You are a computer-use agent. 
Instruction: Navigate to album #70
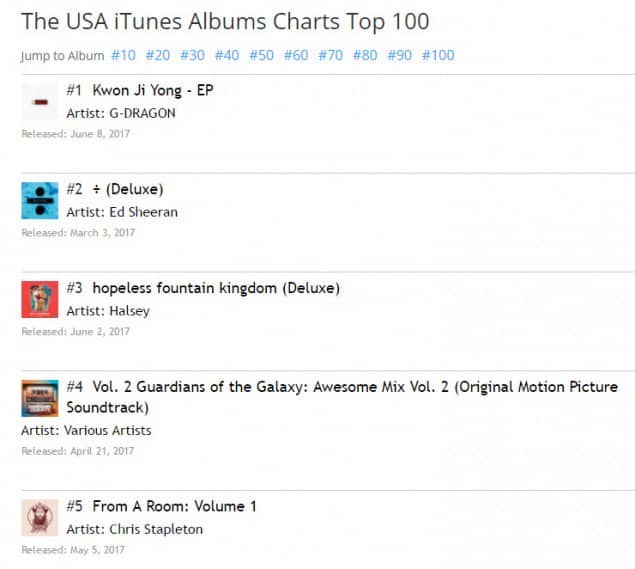[x=330, y=55]
